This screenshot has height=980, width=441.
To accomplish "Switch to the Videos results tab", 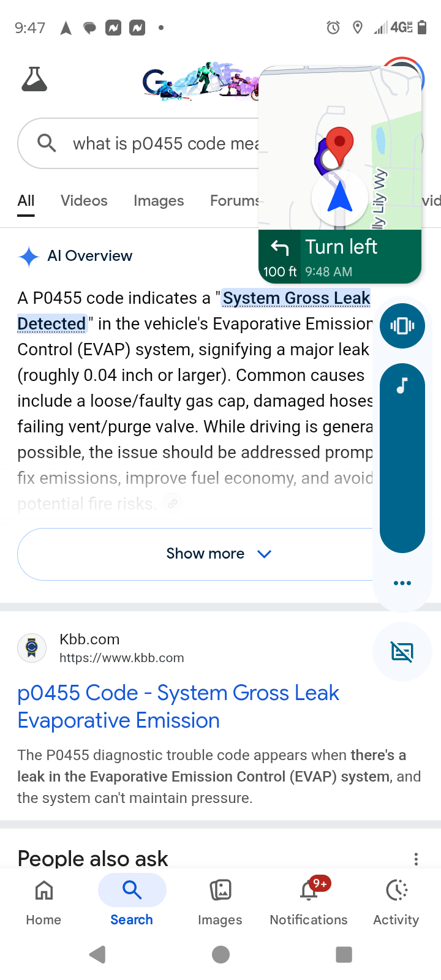I will click(x=84, y=201).
